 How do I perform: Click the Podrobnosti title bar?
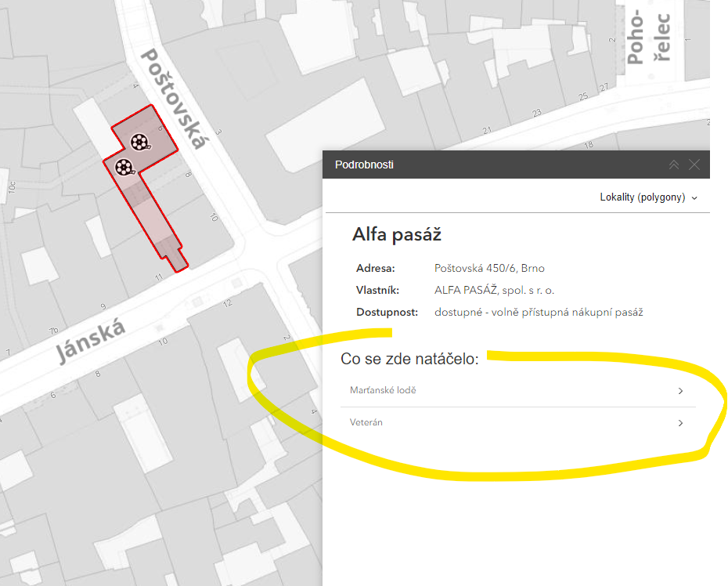click(x=364, y=165)
